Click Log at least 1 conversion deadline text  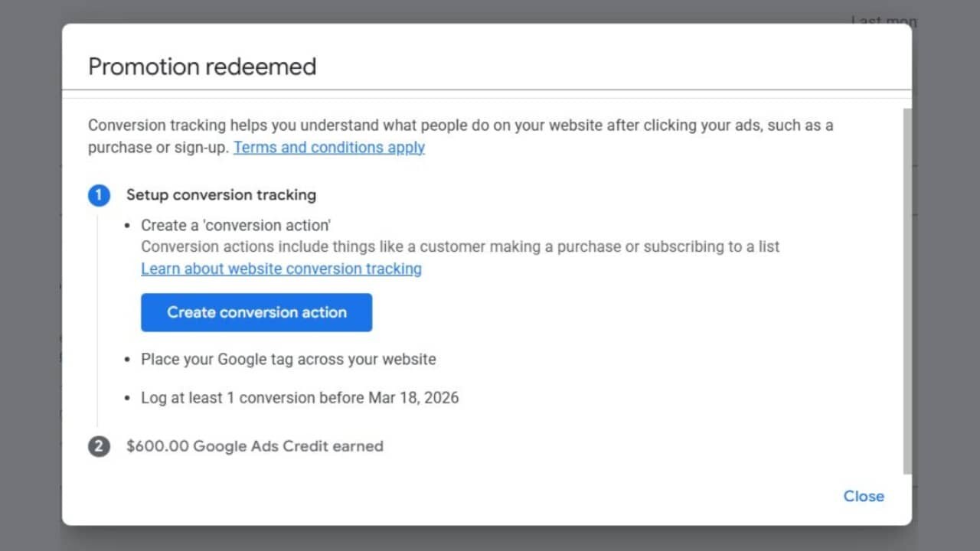tap(299, 398)
